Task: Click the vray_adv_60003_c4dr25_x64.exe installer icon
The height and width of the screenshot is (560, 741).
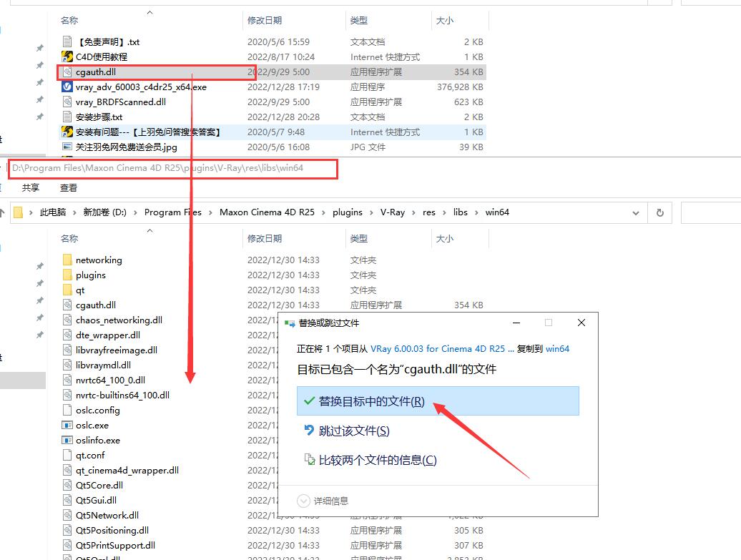Action: click(x=67, y=87)
